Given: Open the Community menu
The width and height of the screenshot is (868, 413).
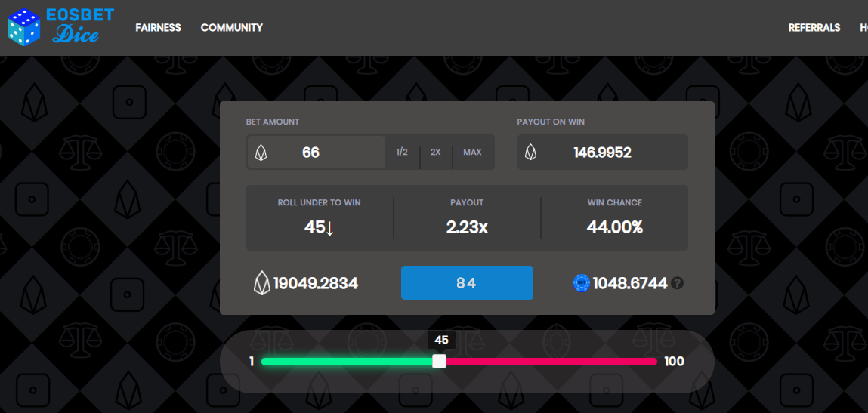Looking at the screenshot, I should pos(231,28).
